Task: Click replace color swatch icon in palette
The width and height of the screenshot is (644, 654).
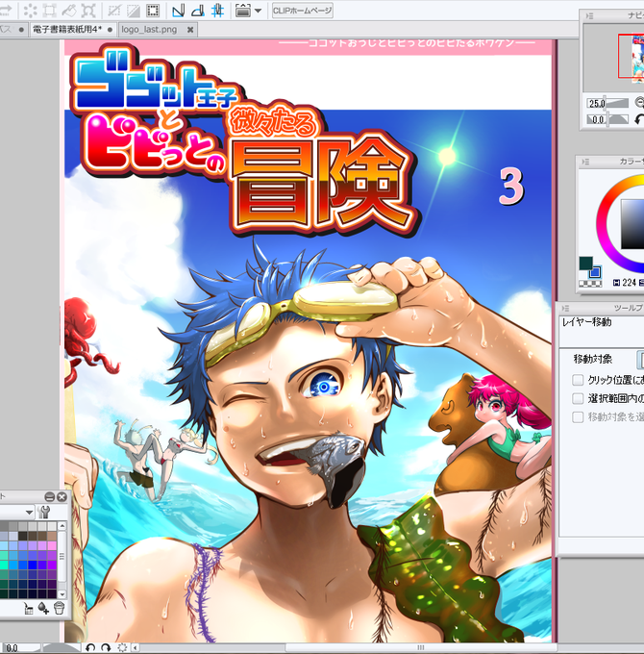Action: click(28, 609)
